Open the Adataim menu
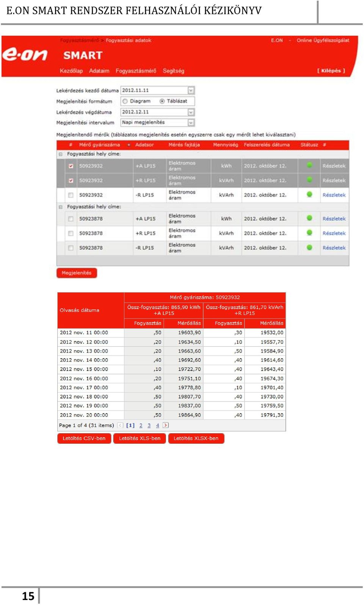This screenshot has height=605, width=364. click(99, 71)
